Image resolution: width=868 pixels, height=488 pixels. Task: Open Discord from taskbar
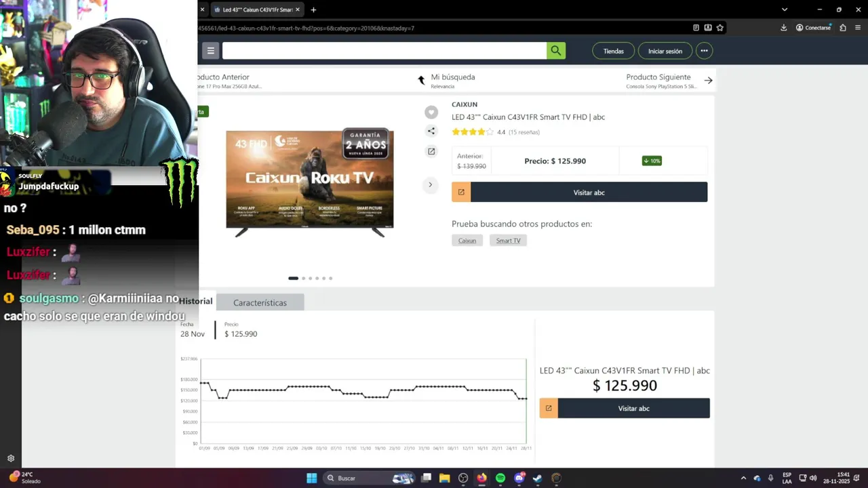point(519,478)
